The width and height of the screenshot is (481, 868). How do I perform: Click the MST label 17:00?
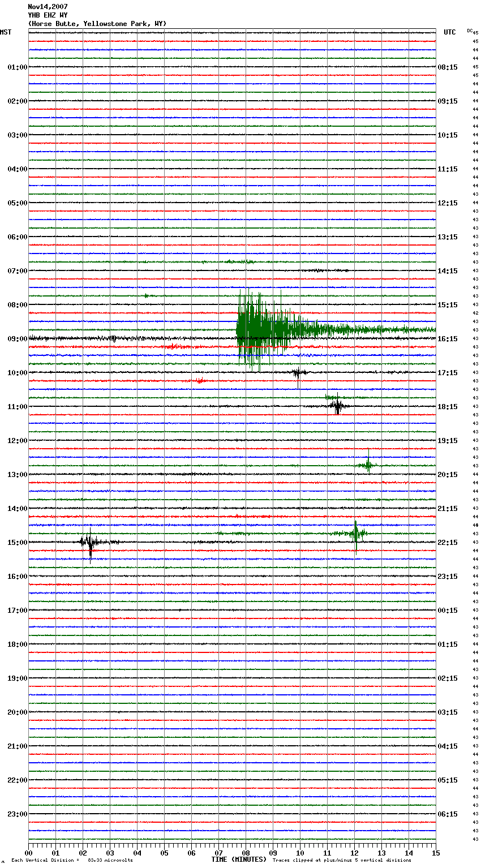click(17, 611)
